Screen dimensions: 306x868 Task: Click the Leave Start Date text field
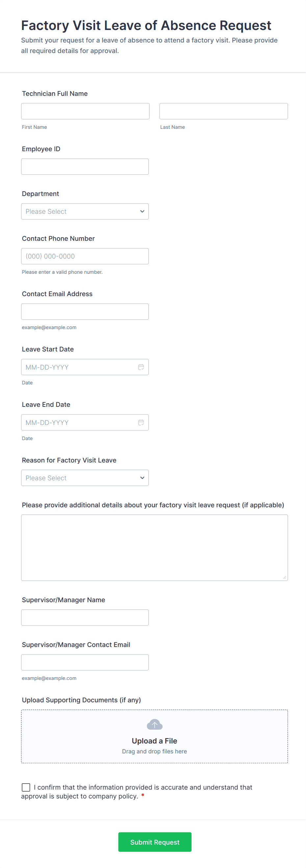pyautogui.click(x=79, y=367)
